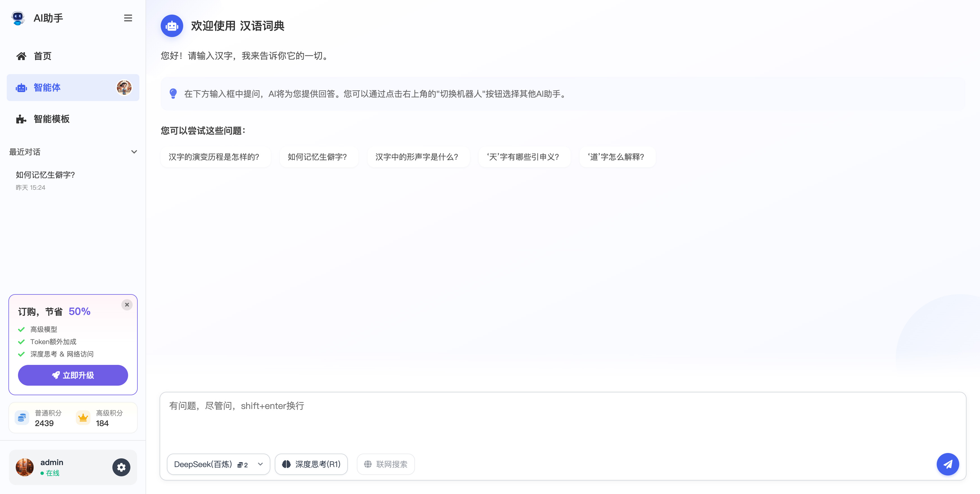Ask '天'字有哪些引申义?
Image resolution: width=980 pixels, height=494 pixels.
tap(524, 157)
